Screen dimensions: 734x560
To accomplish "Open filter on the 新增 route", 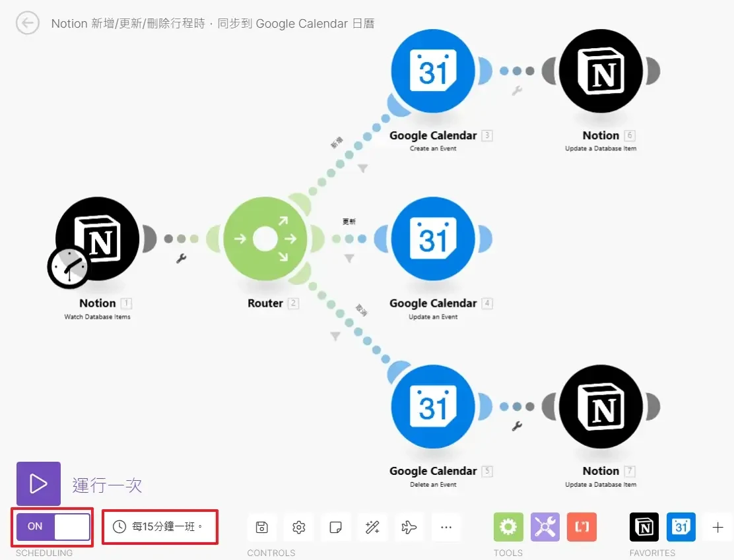I will coord(363,168).
